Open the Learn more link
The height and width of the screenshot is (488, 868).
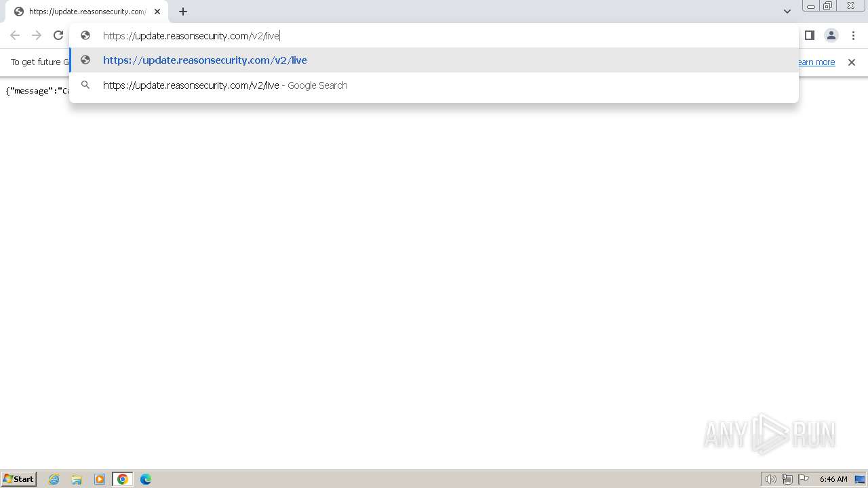(x=816, y=62)
